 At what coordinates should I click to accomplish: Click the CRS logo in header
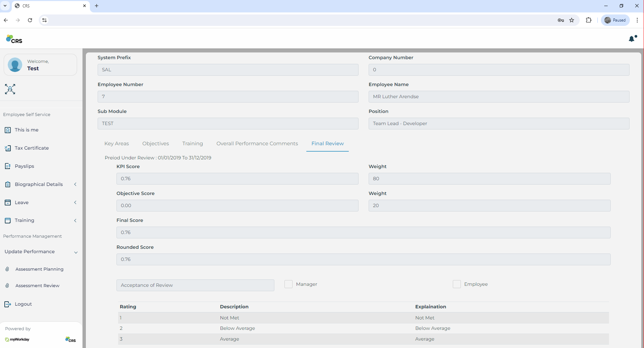[14, 39]
